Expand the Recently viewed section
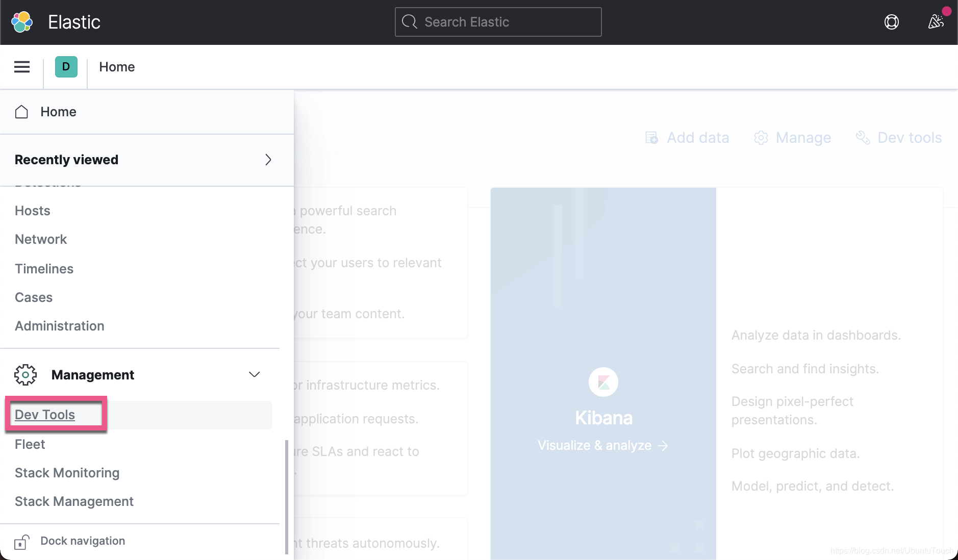The height and width of the screenshot is (560, 958). [x=268, y=160]
